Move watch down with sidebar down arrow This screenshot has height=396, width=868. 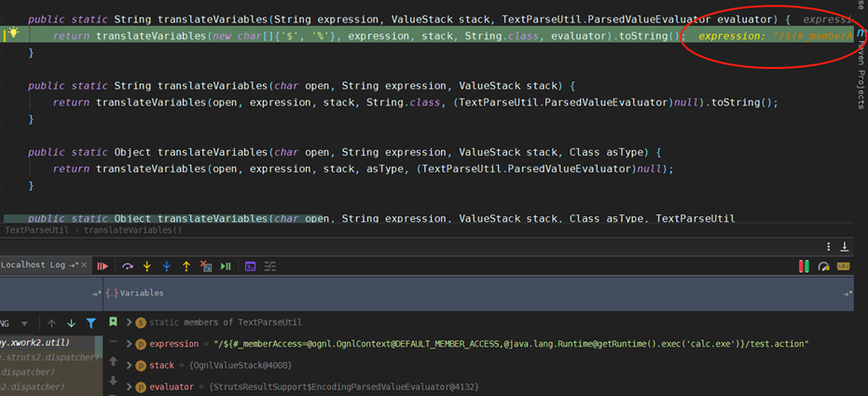pos(113,380)
